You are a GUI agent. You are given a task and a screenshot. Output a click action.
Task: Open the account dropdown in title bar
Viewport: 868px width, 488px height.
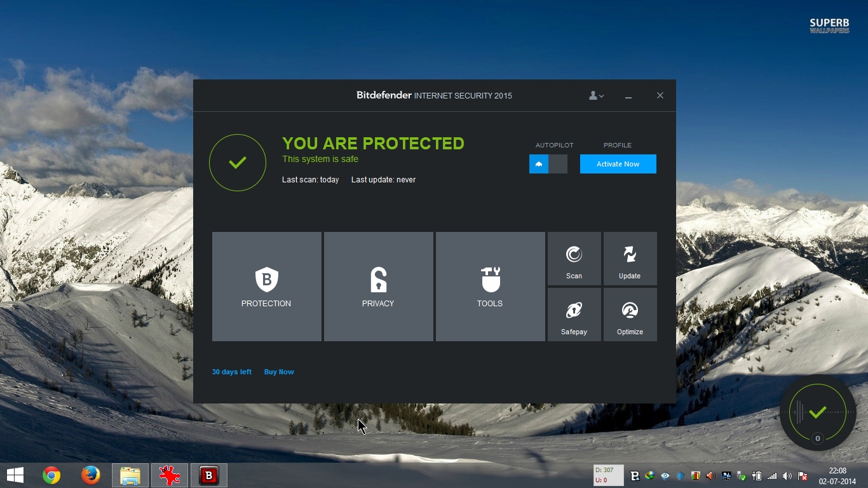pyautogui.click(x=595, y=95)
